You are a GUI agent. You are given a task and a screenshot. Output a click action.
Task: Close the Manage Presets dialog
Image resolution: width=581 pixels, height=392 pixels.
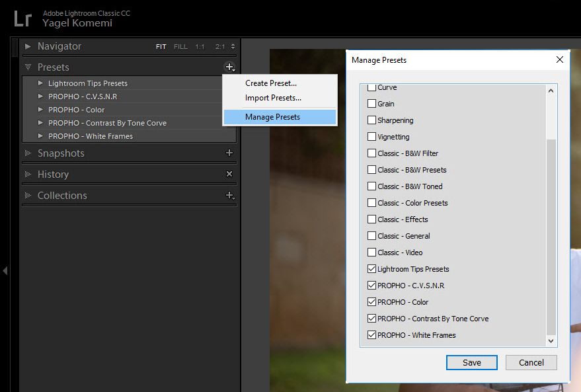tap(559, 59)
